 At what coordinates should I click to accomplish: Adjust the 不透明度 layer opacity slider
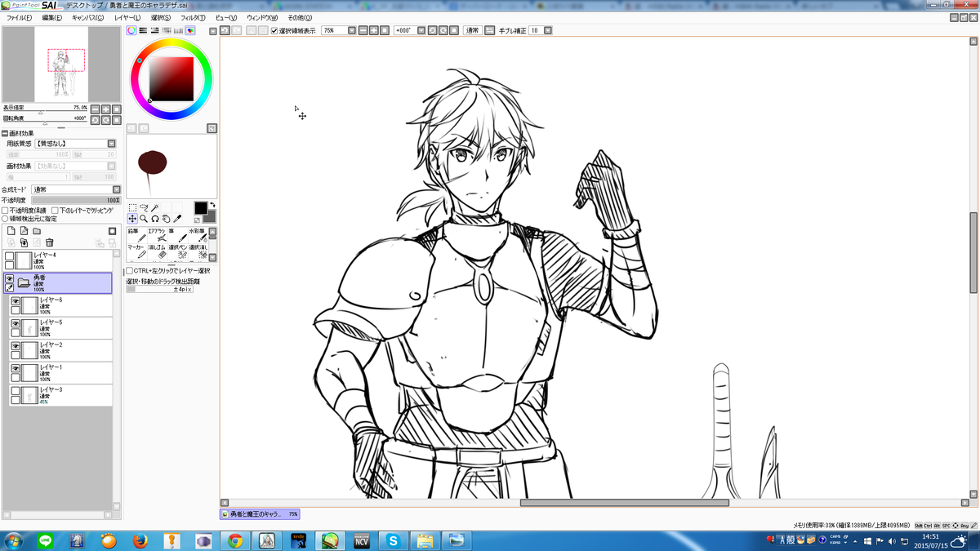click(x=76, y=200)
